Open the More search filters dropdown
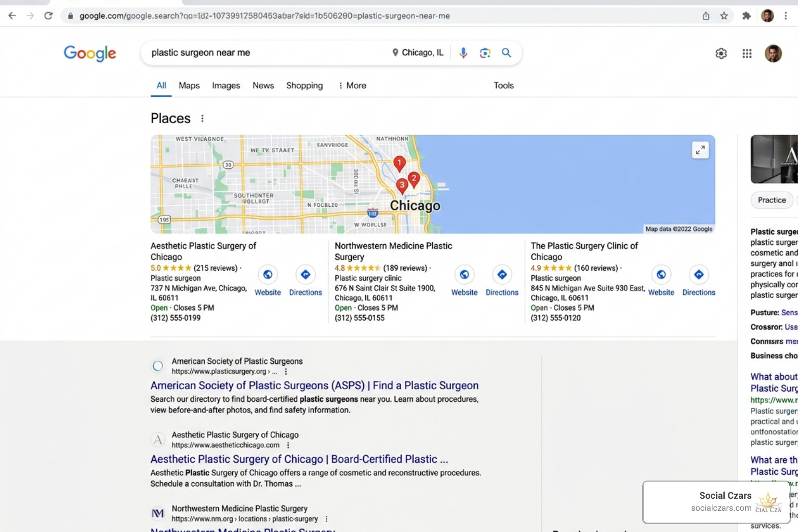 (x=352, y=86)
